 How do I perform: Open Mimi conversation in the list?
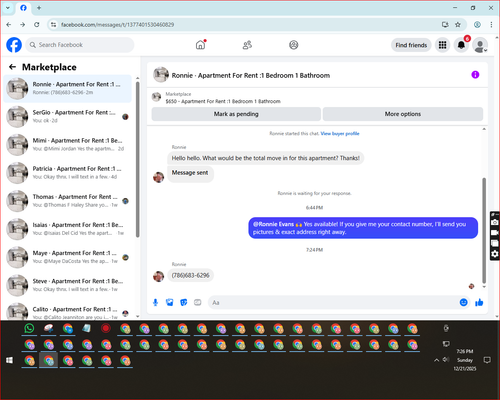(68, 145)
